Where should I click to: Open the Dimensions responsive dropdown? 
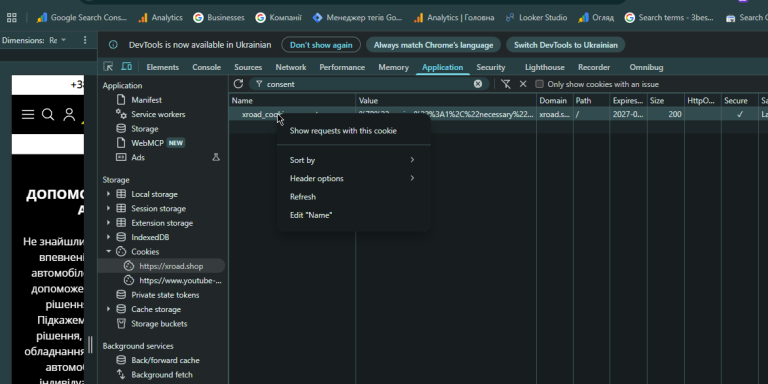click(x=57, y=40)
